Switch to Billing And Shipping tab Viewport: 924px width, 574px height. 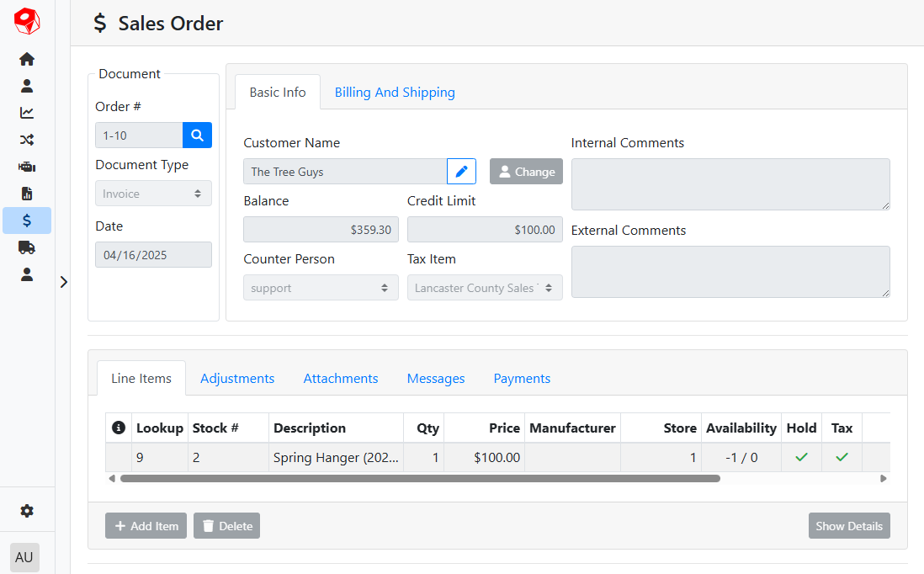[395, 93]
